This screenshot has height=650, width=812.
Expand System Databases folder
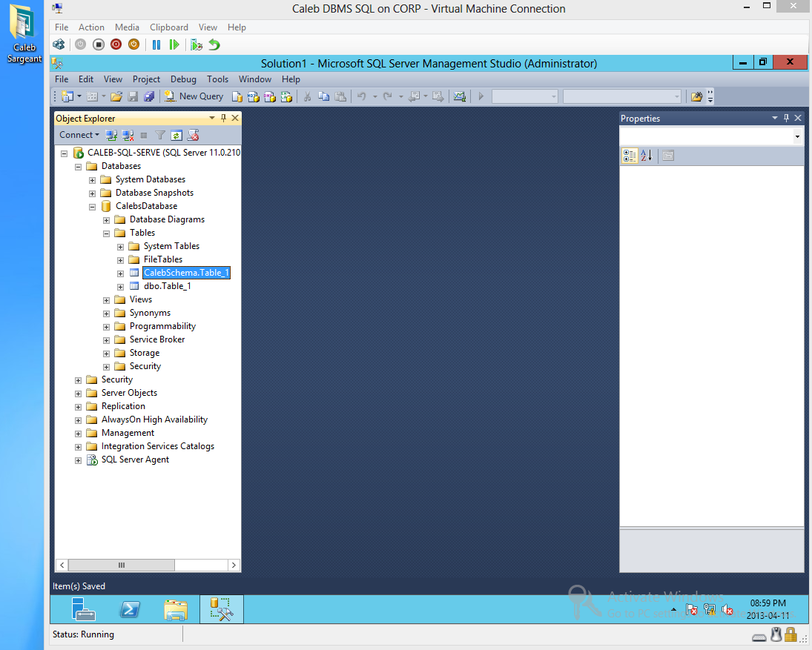(x=92, y=180)
